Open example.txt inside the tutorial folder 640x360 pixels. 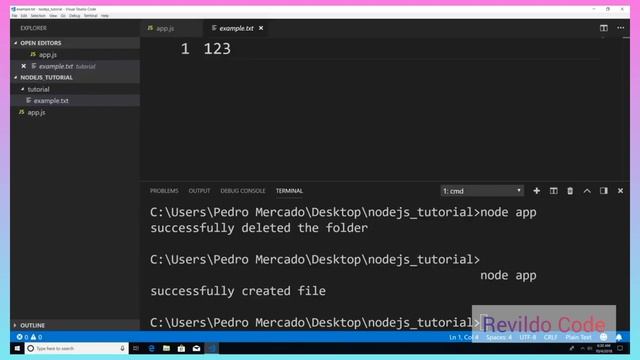51,101
